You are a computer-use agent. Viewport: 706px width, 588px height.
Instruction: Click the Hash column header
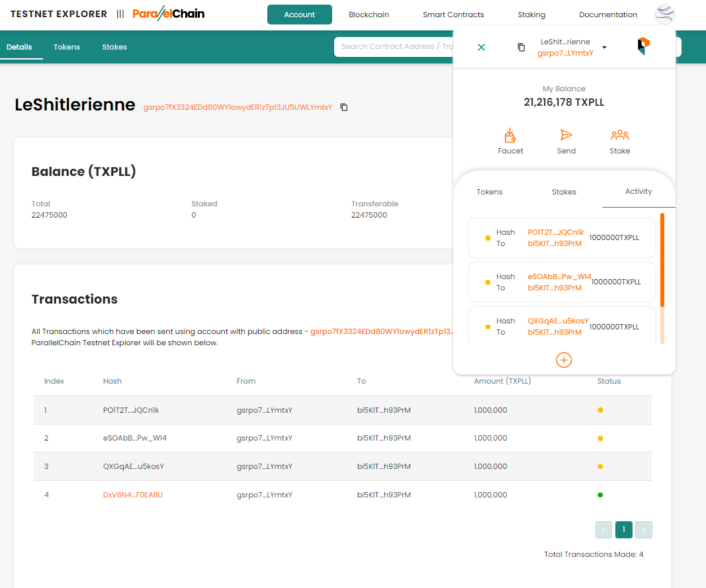click(112, 381)
